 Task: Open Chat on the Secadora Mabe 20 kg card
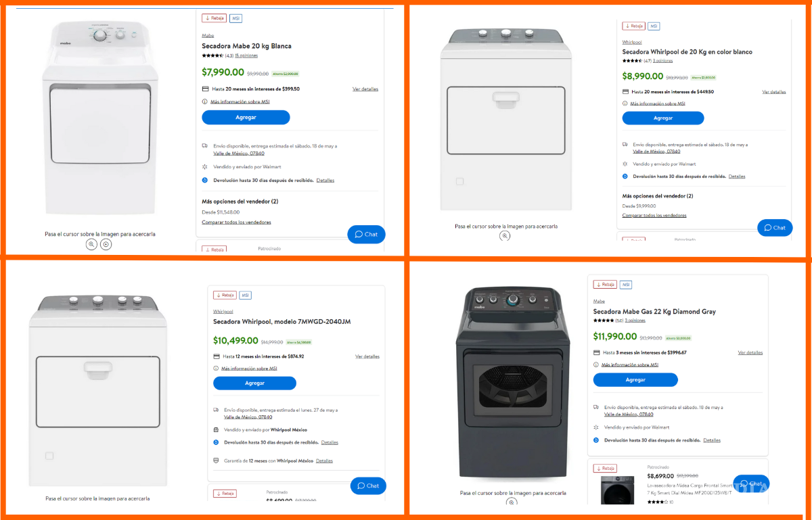coord(366,234)
